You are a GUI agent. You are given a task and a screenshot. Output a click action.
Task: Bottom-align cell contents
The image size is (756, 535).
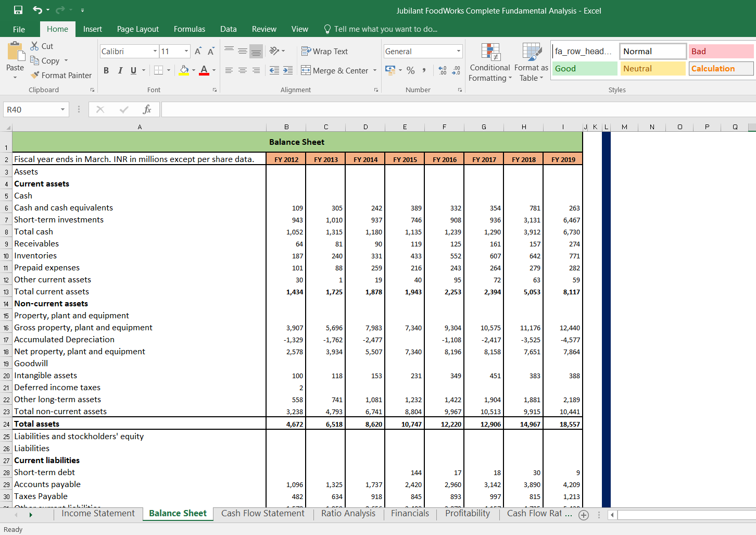point(256,51)
